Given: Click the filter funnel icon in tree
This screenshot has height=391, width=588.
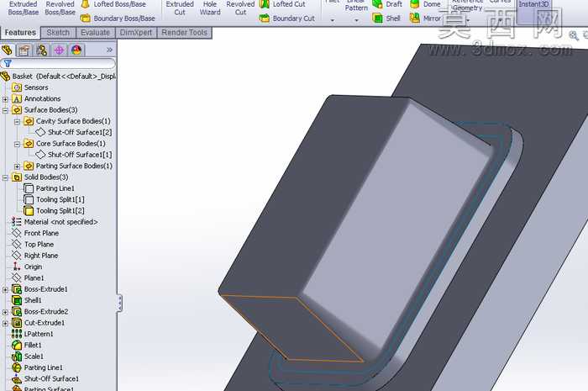Looking at the screenshot, I should point(8,63).
